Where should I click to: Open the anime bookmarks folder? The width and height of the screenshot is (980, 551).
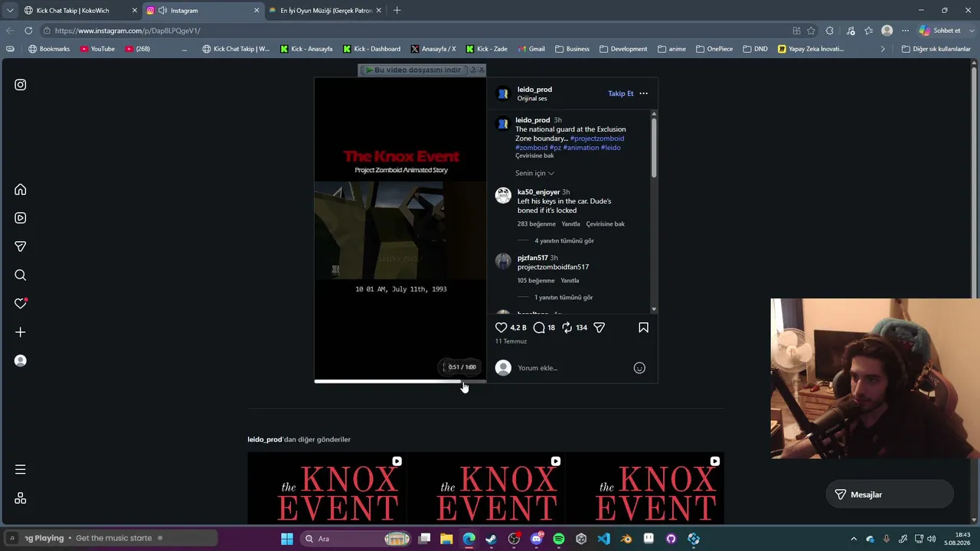(x=671, y=49)
